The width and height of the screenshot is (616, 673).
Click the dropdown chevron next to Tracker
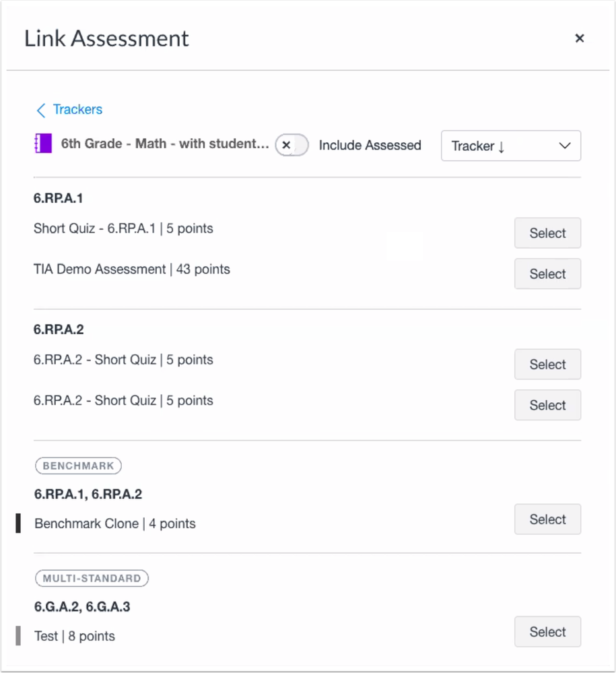pyautogui.click(x=564, y=146)
